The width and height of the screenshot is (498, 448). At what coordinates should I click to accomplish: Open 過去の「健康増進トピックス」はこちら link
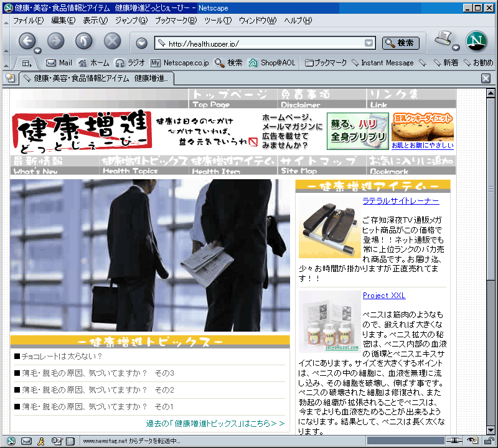(215, 423)
